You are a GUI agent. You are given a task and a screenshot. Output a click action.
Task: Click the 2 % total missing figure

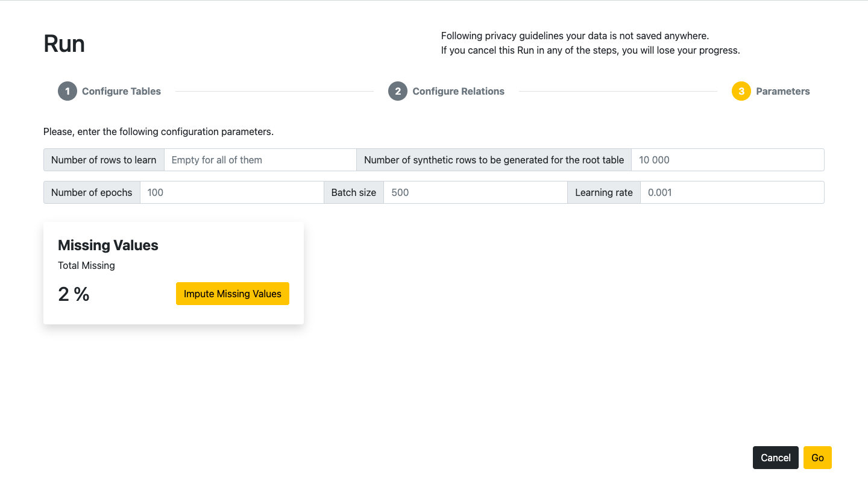pyautogui.click(x=74, y=294)
